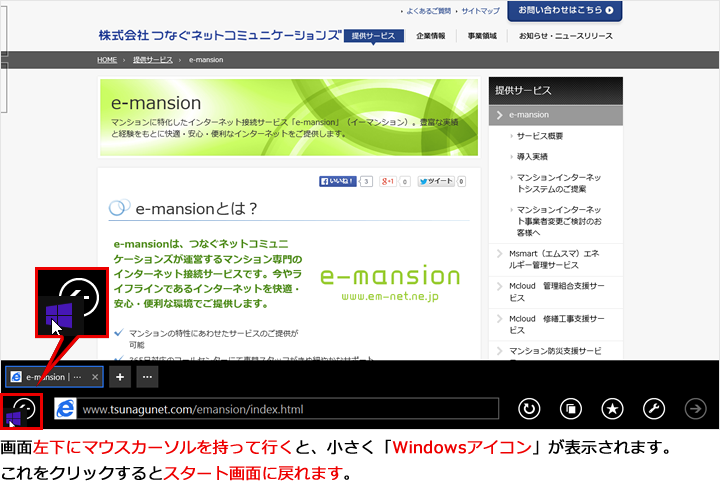Open the よくあるご質問 link

(x=428, y=11)
